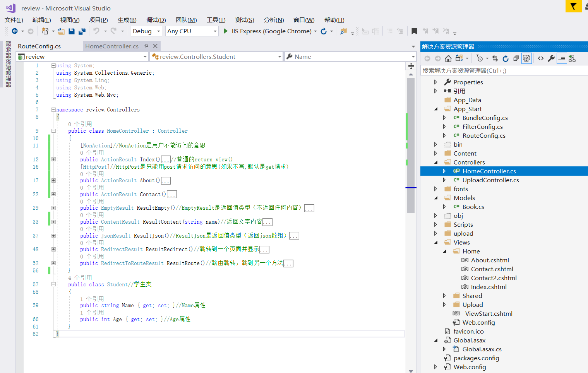The height and width of the screenshot is (373, 588).
Task: Expand the Scripts folder
Action: click(x=435, y=224)
